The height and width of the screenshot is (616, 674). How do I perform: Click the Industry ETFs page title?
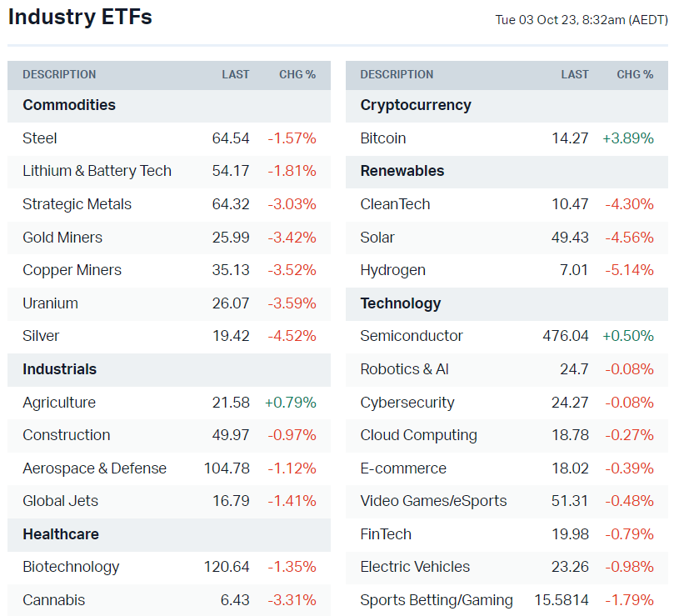(80, 17)
